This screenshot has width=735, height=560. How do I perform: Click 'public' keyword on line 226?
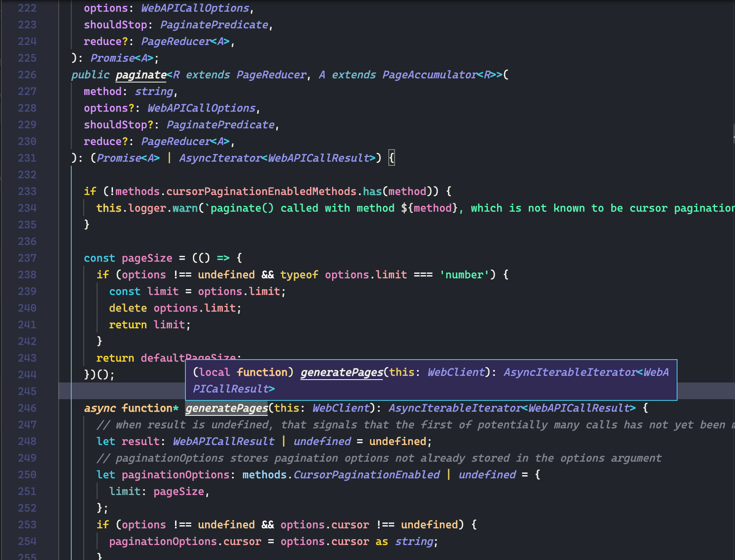90,75
